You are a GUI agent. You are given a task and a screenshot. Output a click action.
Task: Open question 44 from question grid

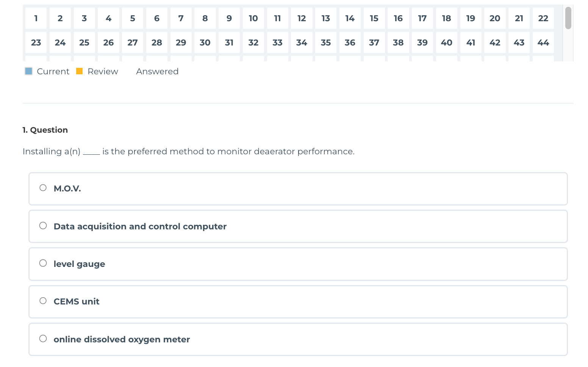pos(543,42)
